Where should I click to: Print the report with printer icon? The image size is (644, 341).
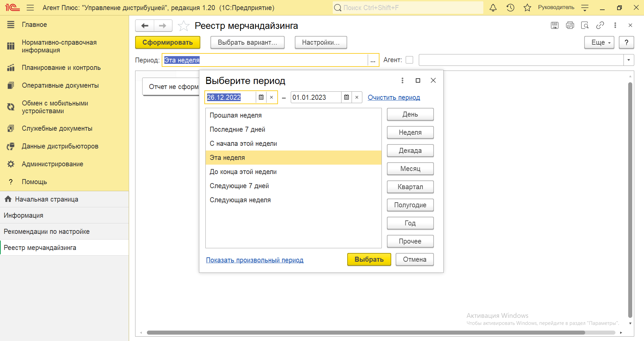[x=570, y=25]
